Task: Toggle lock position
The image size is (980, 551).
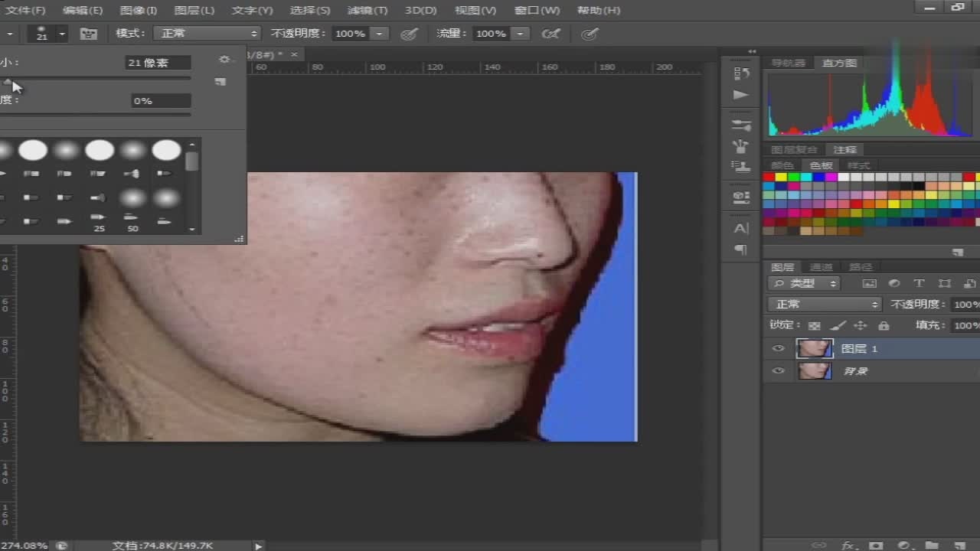Action: pyautogui.click(x=861, y=325)
